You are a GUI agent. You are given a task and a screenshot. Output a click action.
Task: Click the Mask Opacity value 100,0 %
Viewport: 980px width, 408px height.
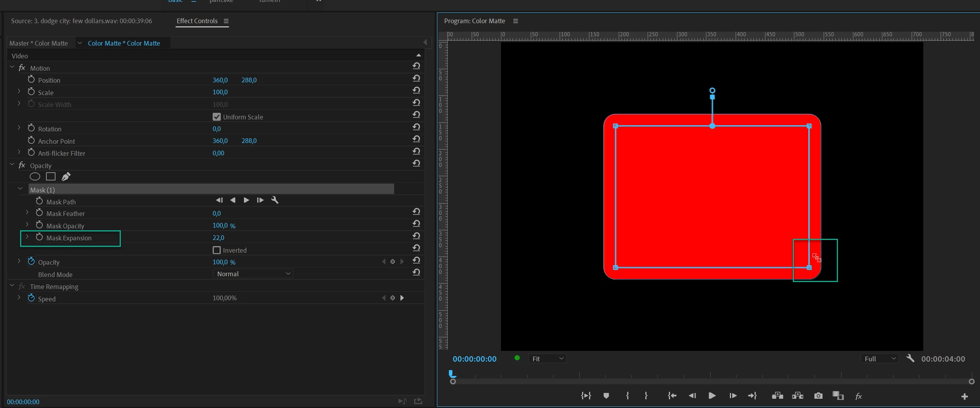224,226
